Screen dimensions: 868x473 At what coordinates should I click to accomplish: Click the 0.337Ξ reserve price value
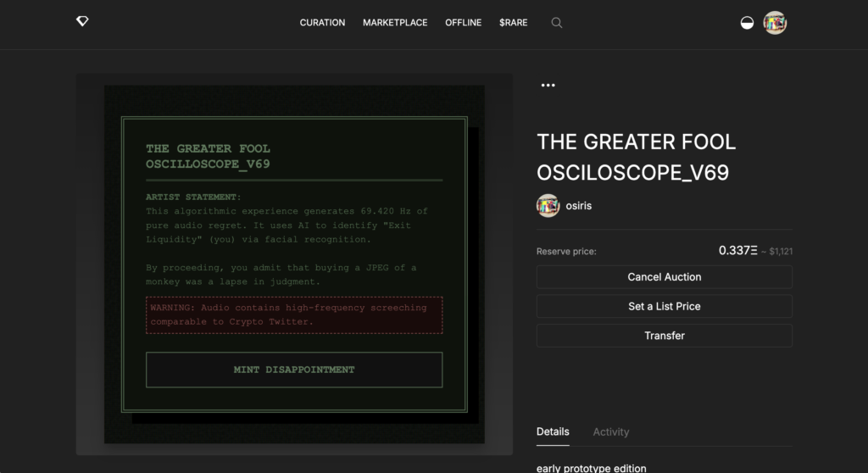(x=737, y=250)
